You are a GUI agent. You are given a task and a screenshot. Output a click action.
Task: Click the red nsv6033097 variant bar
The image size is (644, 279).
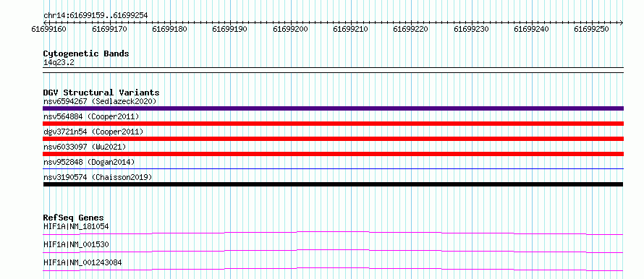[x=334, y=154]
